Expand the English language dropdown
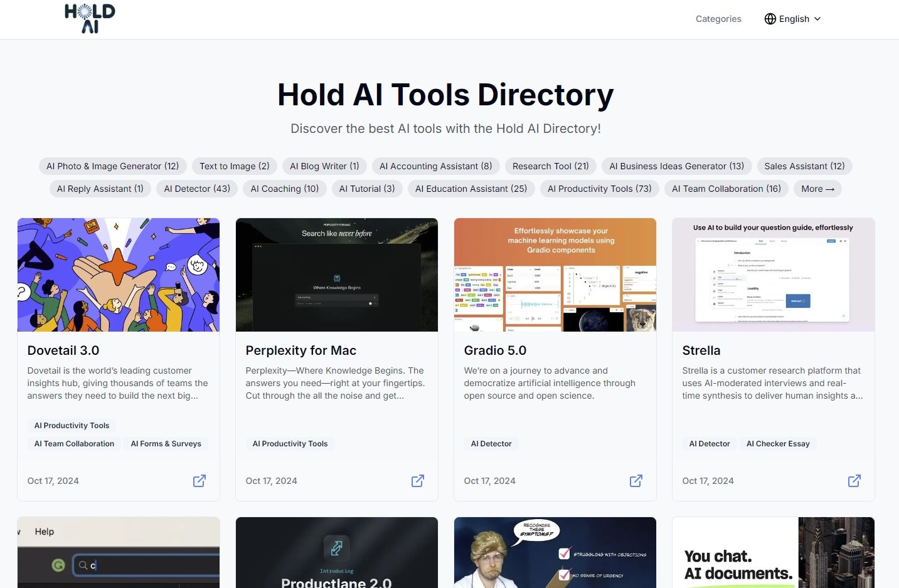899x588 pixels. pyautogui.click(x=793, y=19)
